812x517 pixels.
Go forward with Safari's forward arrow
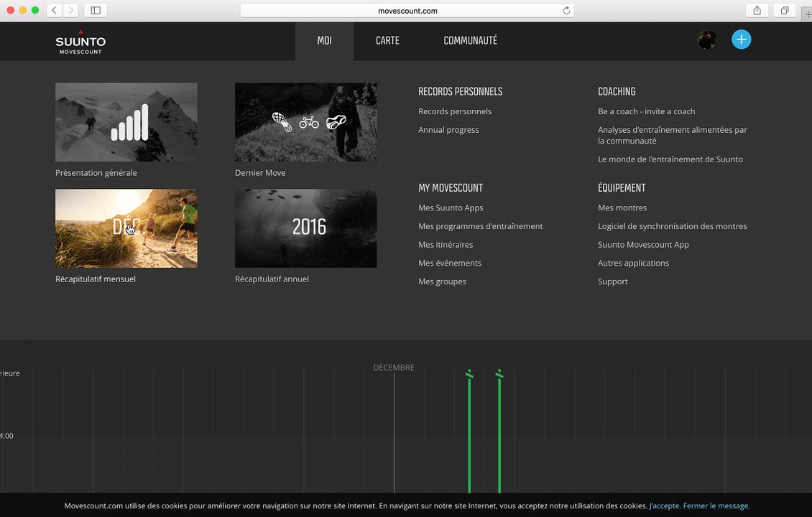[x=71, y=10]
